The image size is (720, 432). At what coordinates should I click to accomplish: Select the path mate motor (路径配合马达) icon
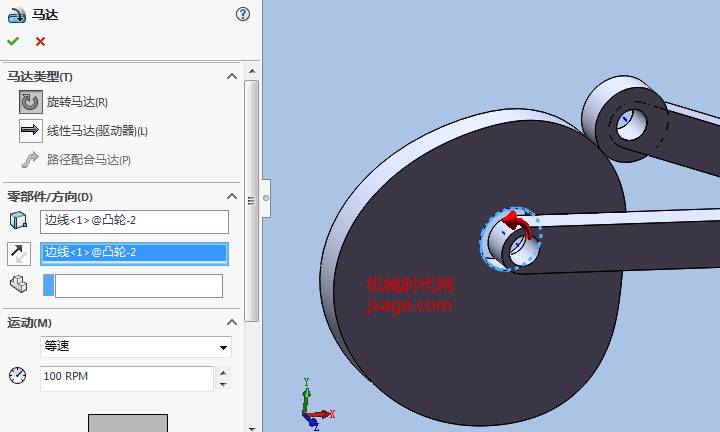[x=30, y=160]
